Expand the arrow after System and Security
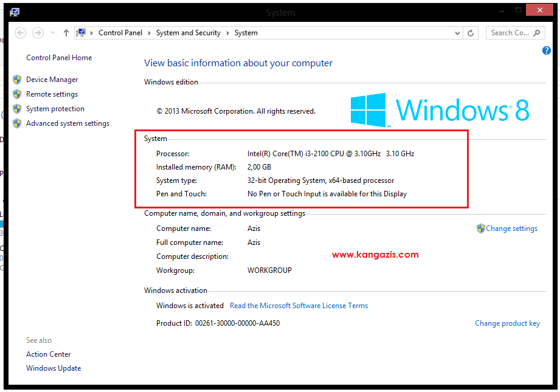560x392 pixels. click(x=228, y=33)
